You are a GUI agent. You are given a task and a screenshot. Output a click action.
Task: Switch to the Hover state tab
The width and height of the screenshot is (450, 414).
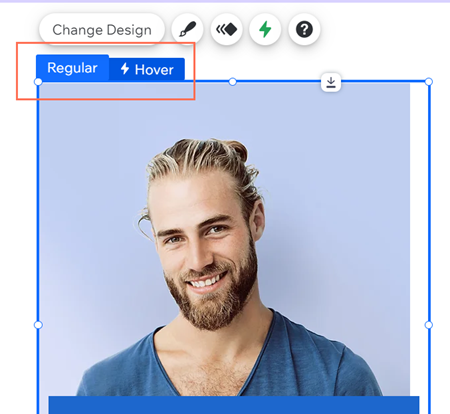[147, 69]
